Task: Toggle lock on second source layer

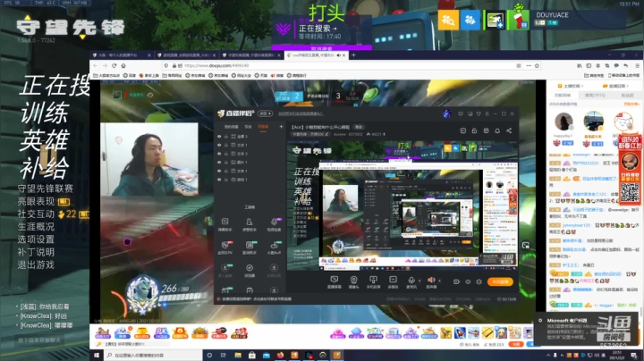Action: coord(226,145)
